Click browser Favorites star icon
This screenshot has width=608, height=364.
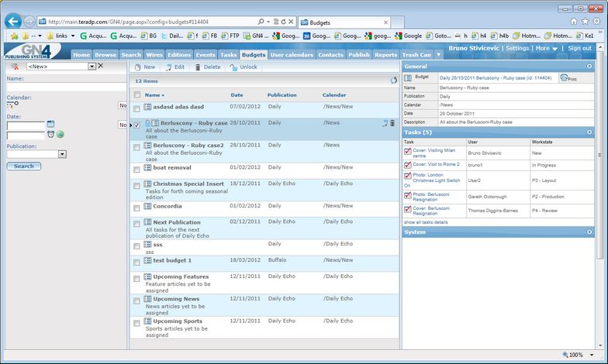[x=585, y=22]
